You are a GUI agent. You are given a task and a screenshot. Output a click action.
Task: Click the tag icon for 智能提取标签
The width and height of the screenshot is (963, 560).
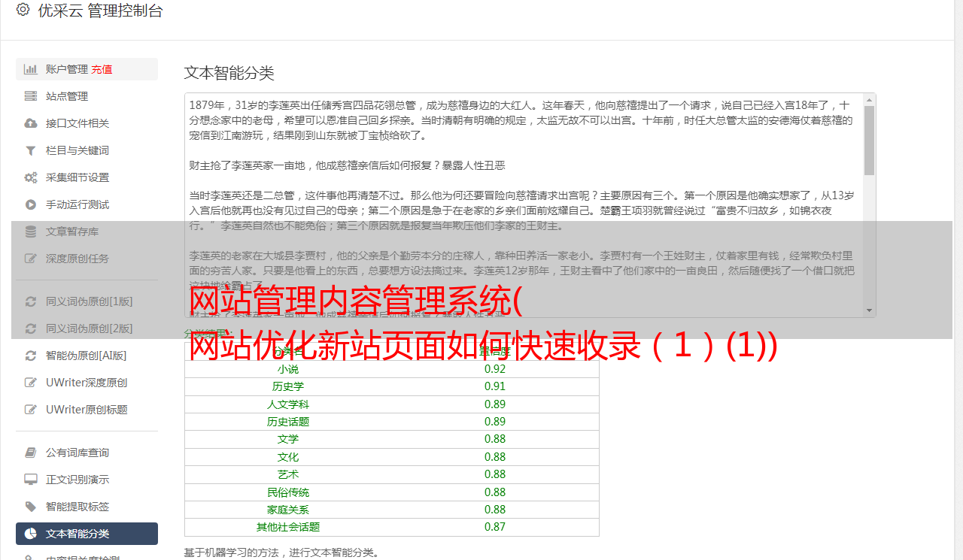pos(30,507)
